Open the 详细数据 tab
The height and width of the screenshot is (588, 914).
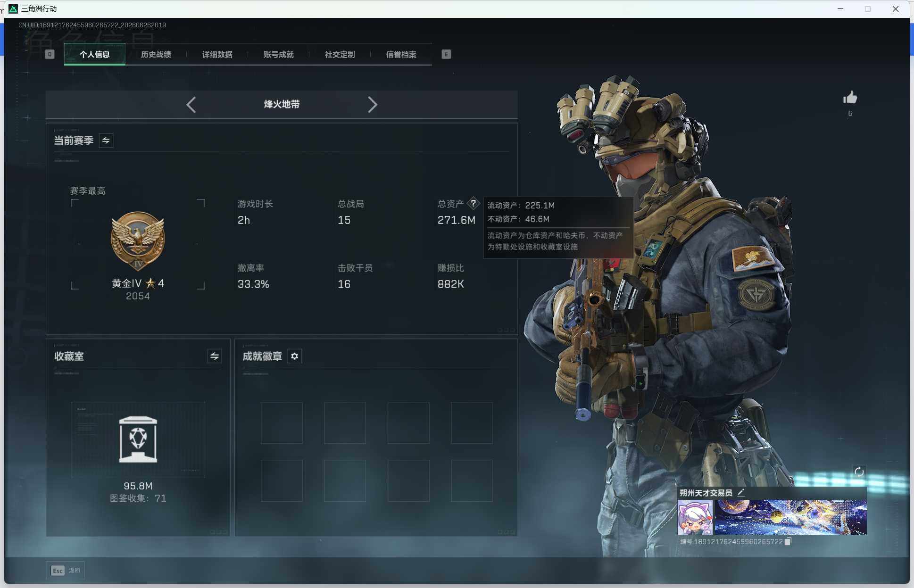click(x=217, y=54)
